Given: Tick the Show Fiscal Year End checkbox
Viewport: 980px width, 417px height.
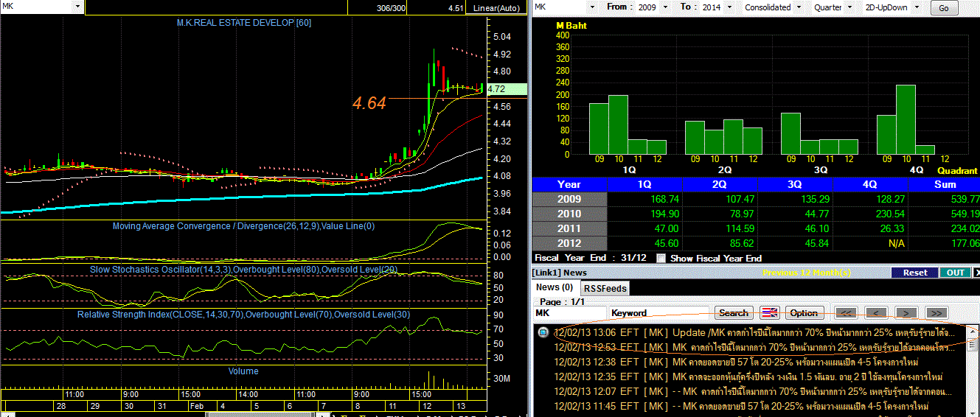Looking at the screenshot, I should pyautogui.click(x=661, y=259).
